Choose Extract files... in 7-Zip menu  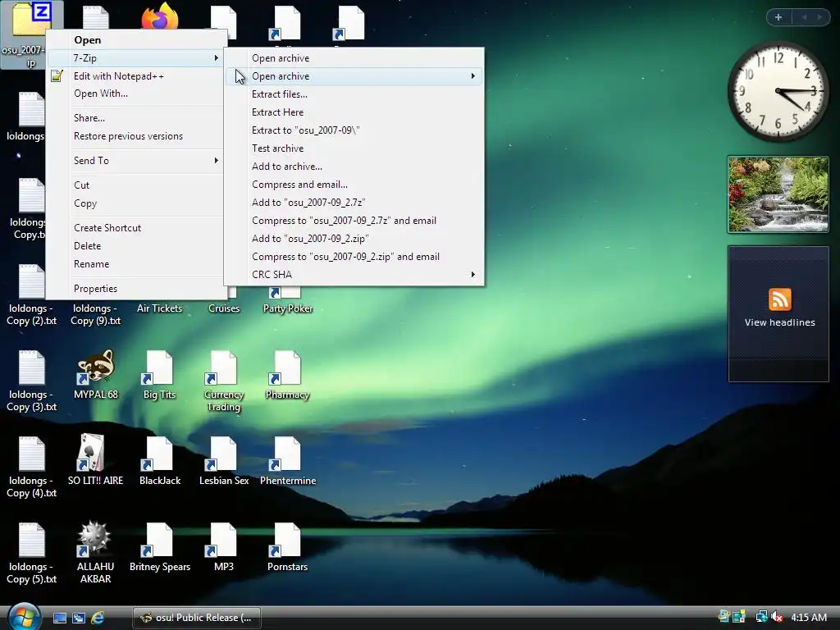[x=354, y=94]
